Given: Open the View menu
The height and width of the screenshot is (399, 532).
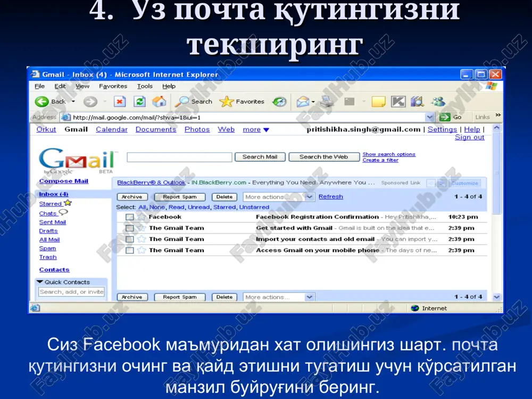Looking at the screenshot, I should pos(82,86).
